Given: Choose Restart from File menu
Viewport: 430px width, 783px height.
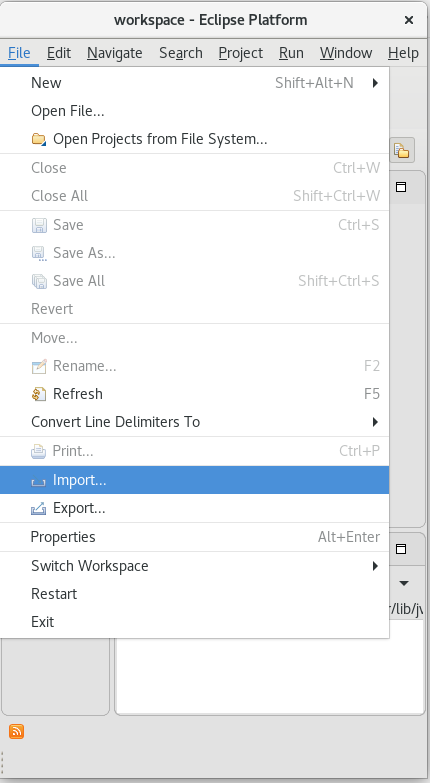Looking at the screenshot, I should [x=194, y=594].
